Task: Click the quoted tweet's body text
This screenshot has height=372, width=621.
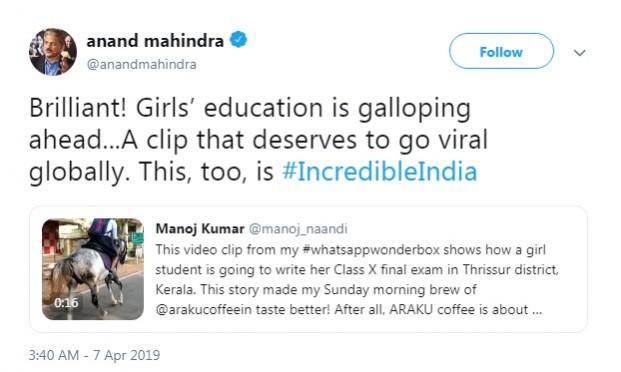Action: pyautogui.click(x=357, y=280)
